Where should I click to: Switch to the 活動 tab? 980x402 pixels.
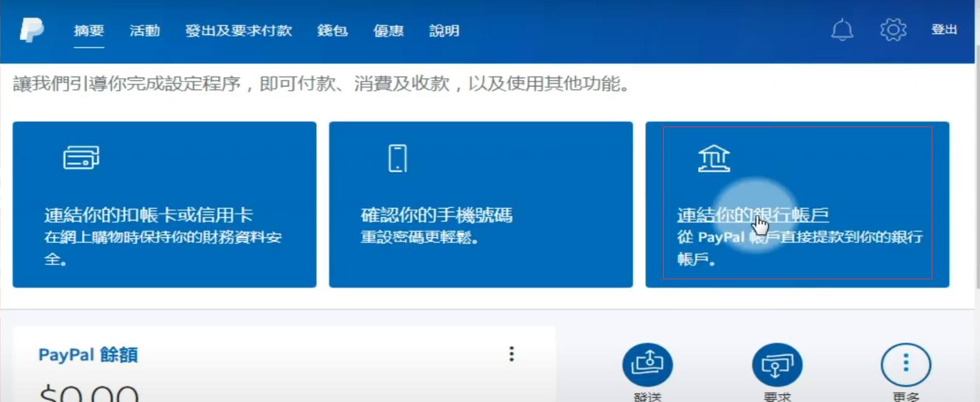[145, 30]
